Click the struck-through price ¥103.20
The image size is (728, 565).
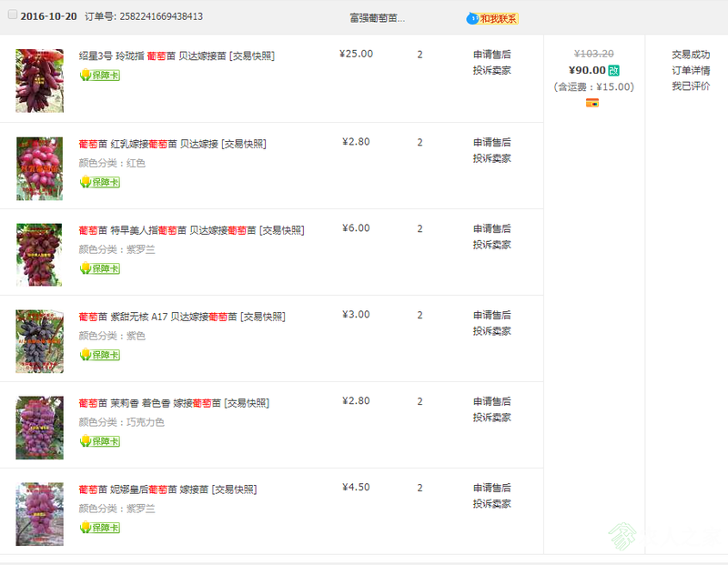tap(593, 54)
